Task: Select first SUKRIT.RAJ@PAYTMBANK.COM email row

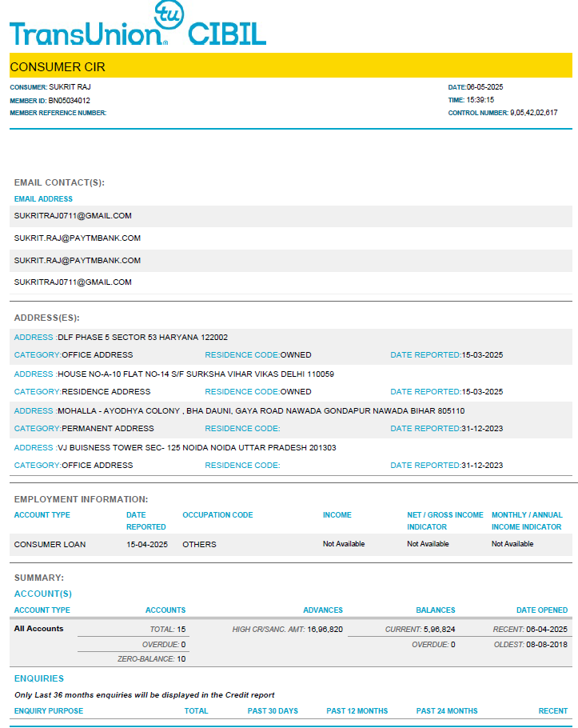Action: click(291, 238)
